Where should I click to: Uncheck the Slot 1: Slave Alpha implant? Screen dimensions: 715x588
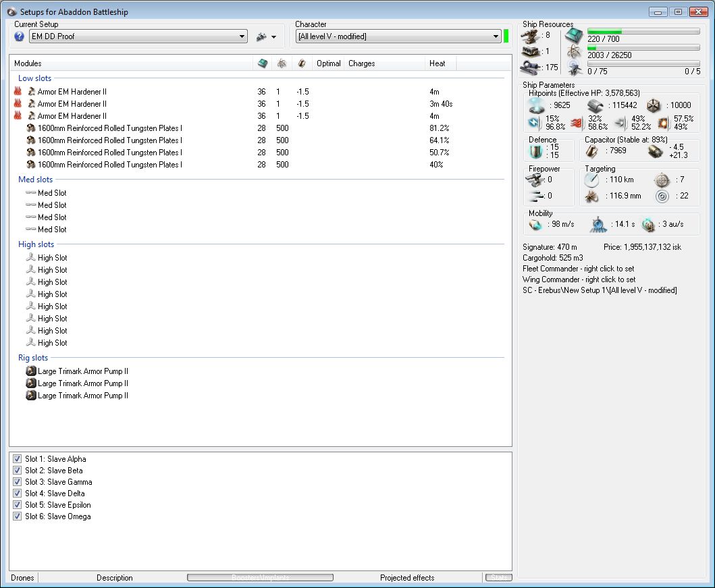click(x=18, y=459)
